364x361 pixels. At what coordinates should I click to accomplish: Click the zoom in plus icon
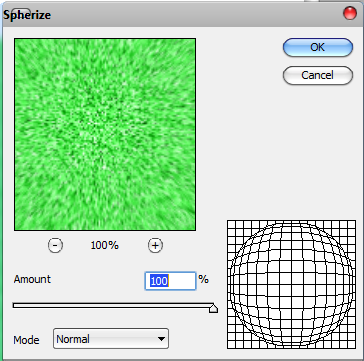point(155,246)
